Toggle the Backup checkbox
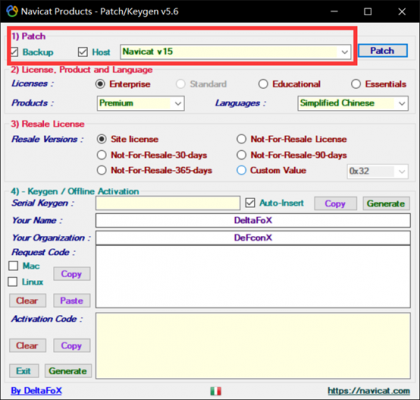The height and width of the screenshot is (400, 420). pos(14,52)
